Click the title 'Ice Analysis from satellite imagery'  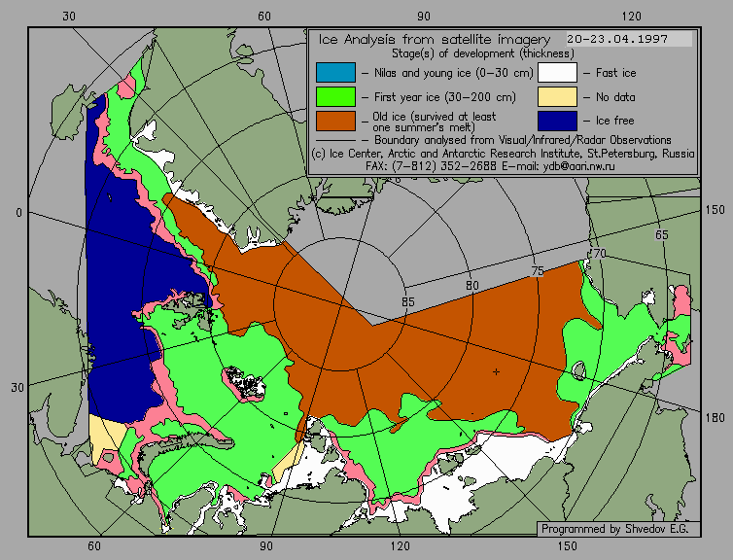(435, 39)
